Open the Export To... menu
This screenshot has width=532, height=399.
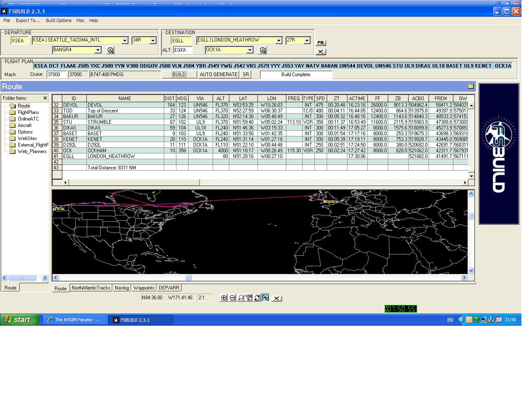pyautogui.click(x=28, y=20)
